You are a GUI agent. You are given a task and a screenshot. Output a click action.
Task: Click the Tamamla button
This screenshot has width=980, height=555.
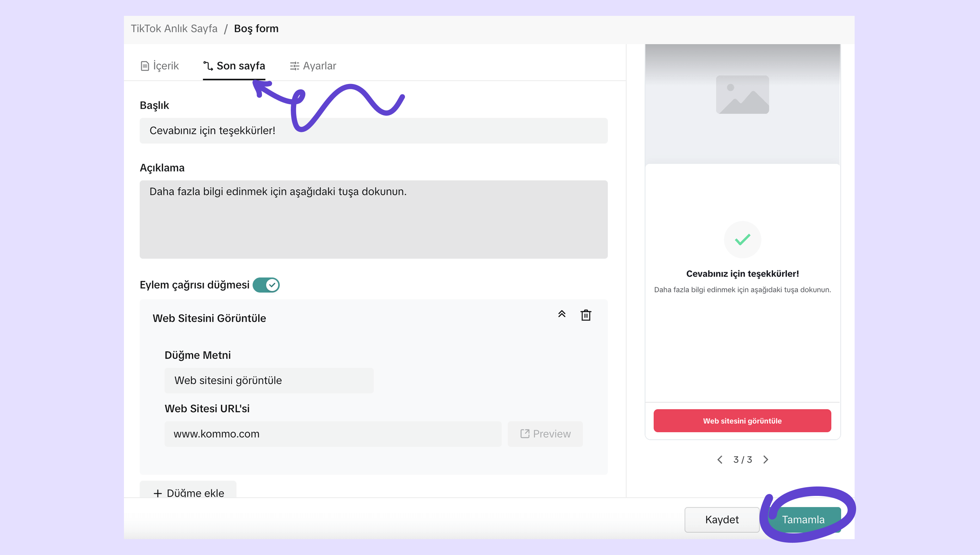coord(803,520)
